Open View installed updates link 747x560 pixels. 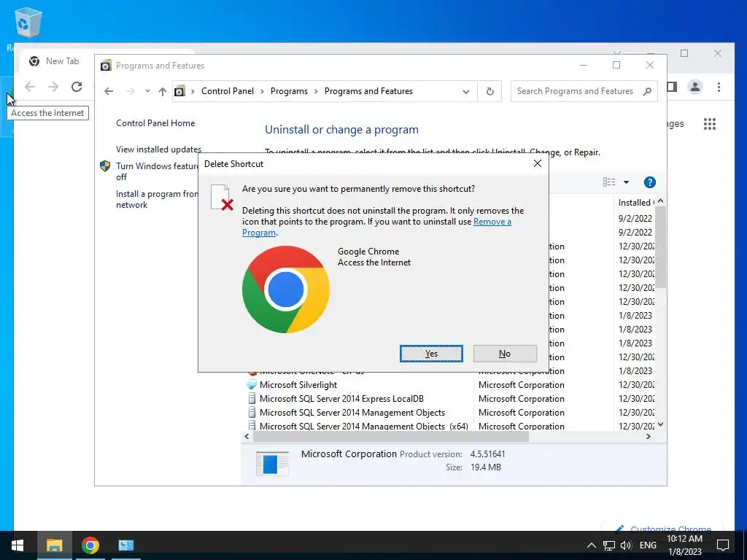(x=158, y=149)
